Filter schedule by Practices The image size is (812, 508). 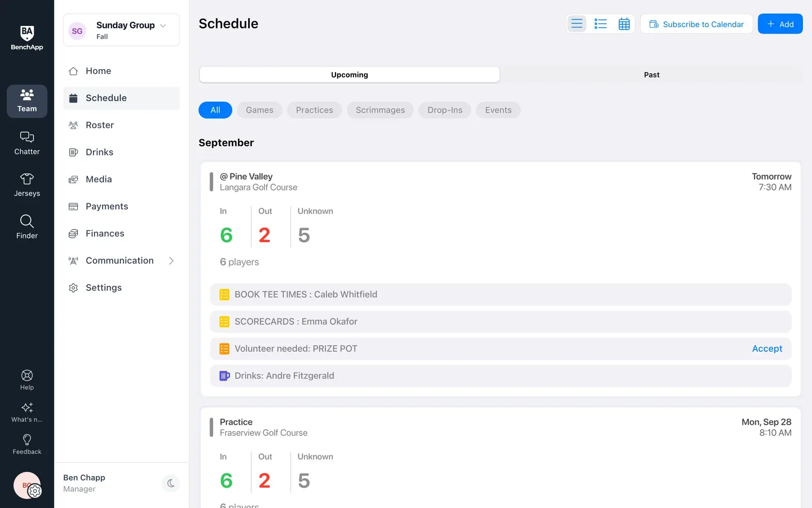pyautogui.click(x=314, y=110)
